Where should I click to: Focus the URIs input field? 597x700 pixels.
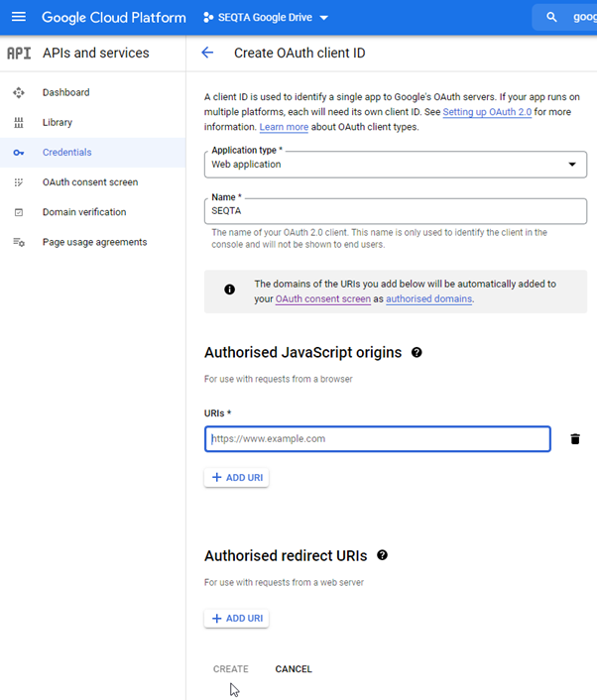(x=378, y=439)
